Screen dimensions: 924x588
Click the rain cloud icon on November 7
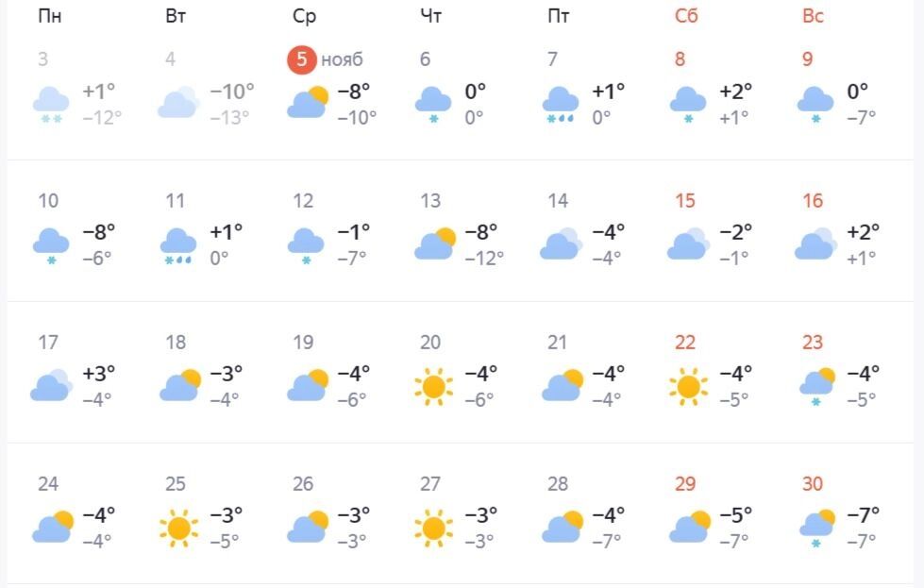[x=561, y=99]
